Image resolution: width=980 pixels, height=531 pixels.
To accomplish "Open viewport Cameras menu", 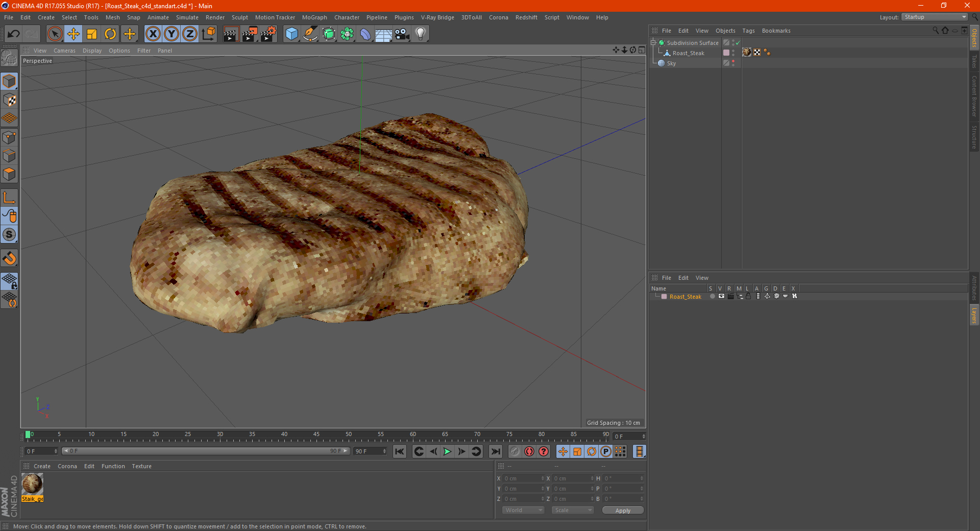I will [64, 51].
